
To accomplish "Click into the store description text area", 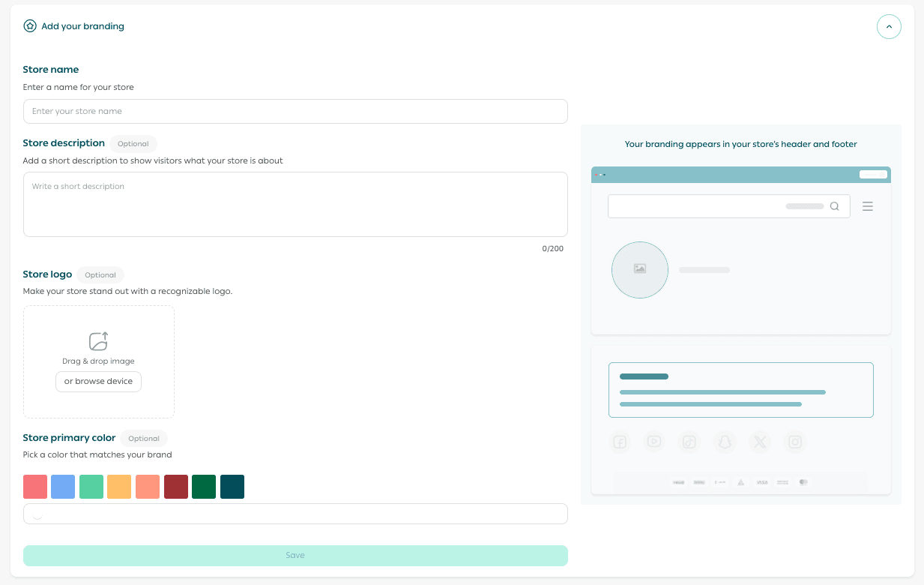I will coord(295,204).
